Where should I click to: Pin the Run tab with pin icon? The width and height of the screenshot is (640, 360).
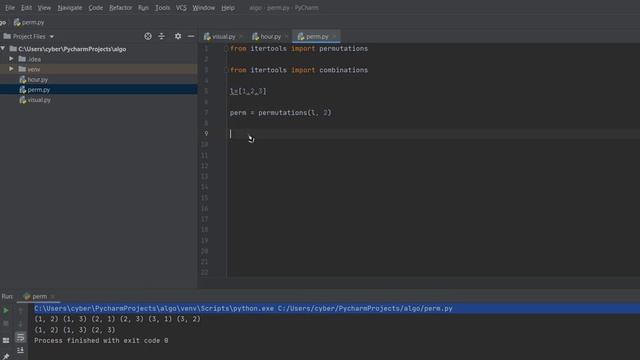pyautogui.click(x=6, y=356)
